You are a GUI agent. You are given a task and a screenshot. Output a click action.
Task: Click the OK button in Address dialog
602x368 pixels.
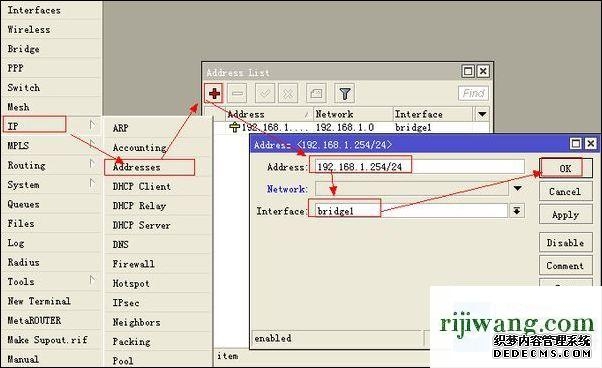pos(566,168)
